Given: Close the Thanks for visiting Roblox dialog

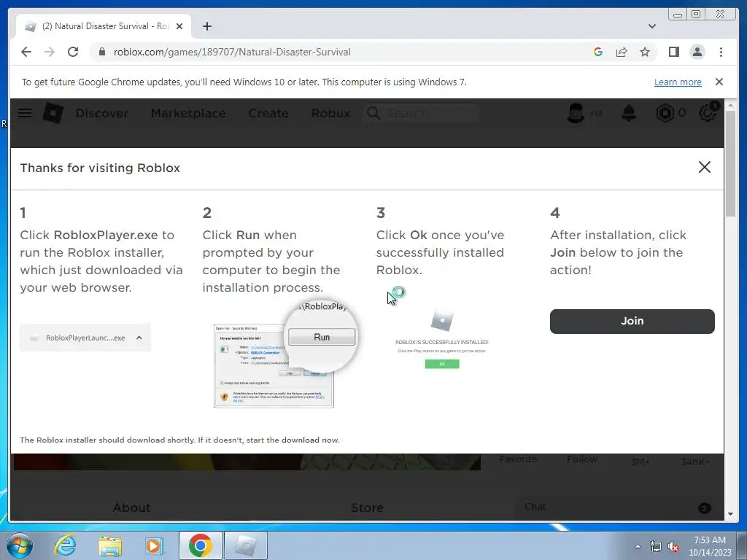Looking at the screenshot, I should (x=704, y=167).
